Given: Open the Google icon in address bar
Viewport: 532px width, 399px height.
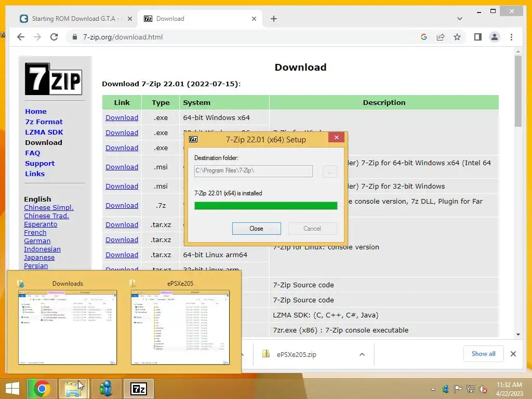Looking at the screenshot, I should [424, 37].
